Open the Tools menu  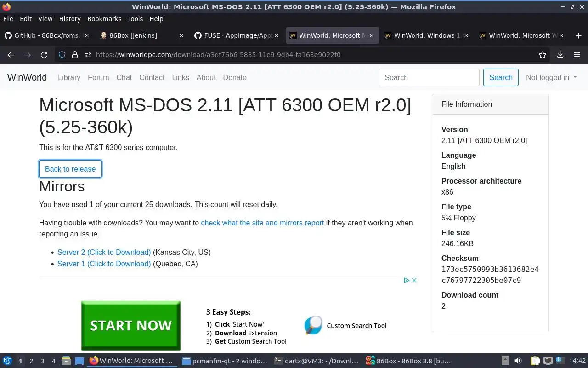click(136, 19)
